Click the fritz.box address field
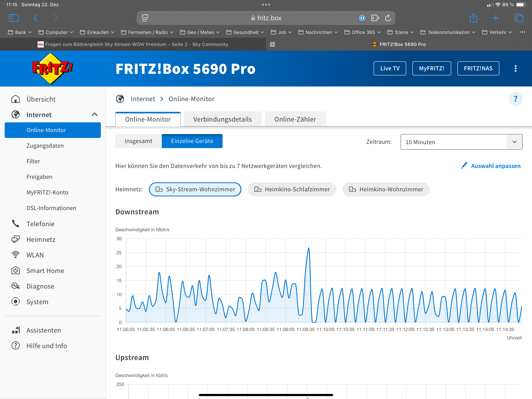 pos(266,18)
